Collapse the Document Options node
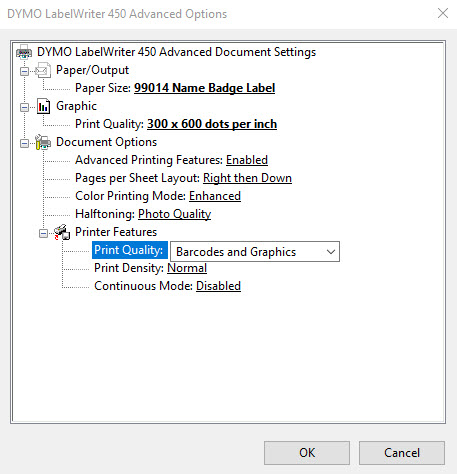Viewport: 457px width, 474px height. (24, 143)
